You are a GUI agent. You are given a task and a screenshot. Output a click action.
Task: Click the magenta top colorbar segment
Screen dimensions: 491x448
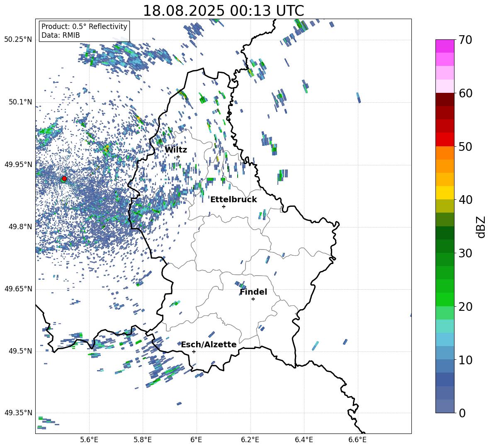(445, 46)
